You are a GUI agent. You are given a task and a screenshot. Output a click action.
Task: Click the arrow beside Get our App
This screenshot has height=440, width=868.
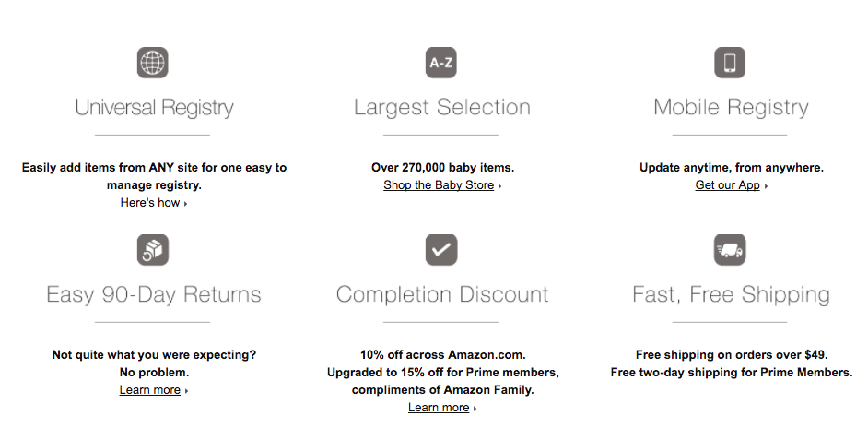click(766, 186)
